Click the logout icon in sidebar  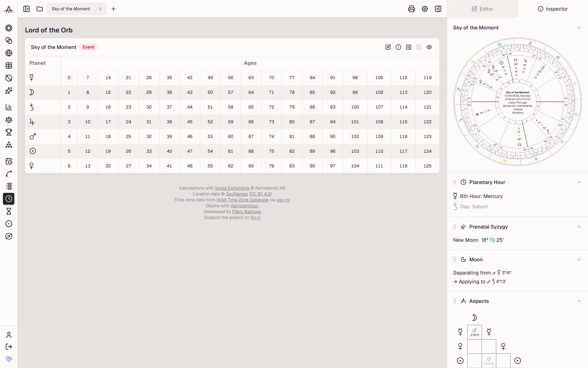(9, 347)
